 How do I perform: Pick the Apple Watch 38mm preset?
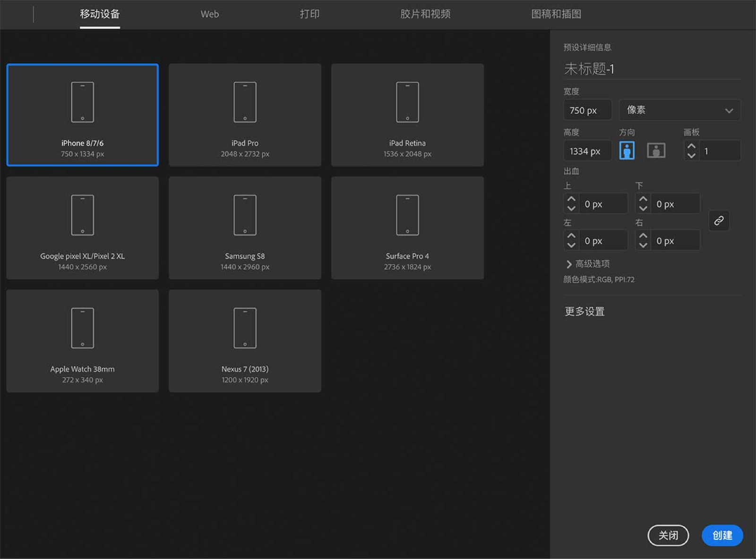pyautogui.click(x=82, y=340)
